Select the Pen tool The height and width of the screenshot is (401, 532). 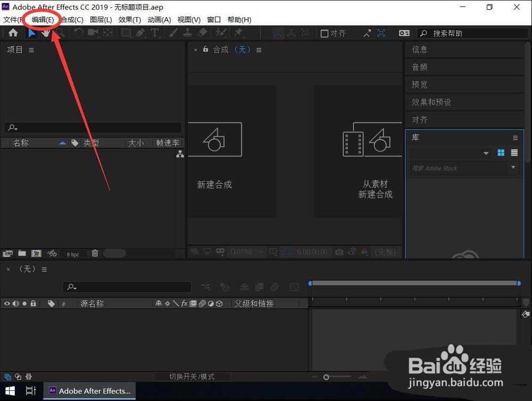(140, 33)
